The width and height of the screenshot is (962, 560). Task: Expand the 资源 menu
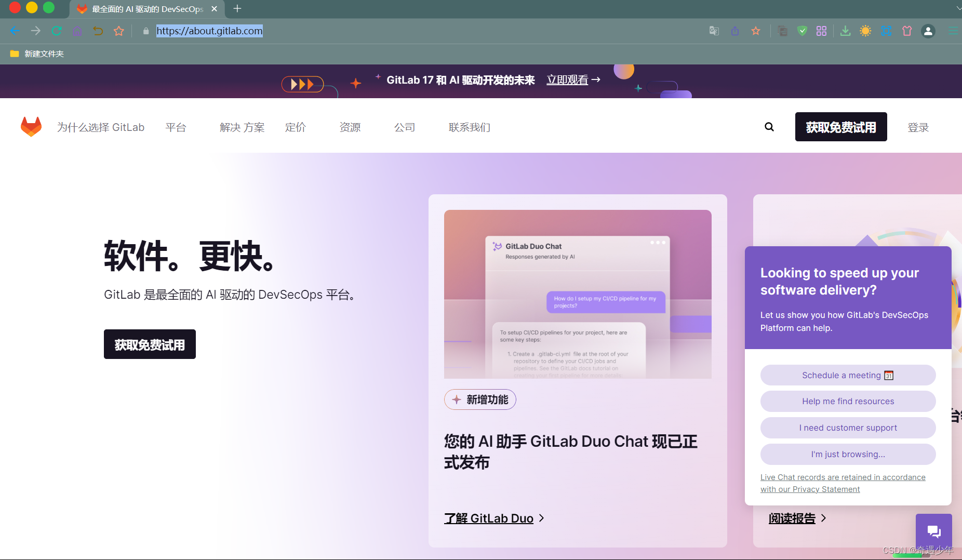(350, 127)
